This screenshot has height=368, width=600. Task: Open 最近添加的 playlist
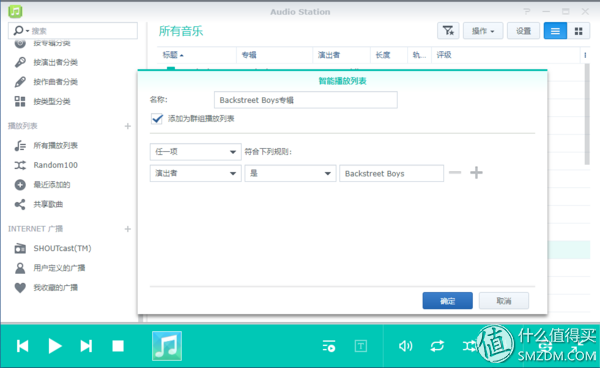[52, 184]
